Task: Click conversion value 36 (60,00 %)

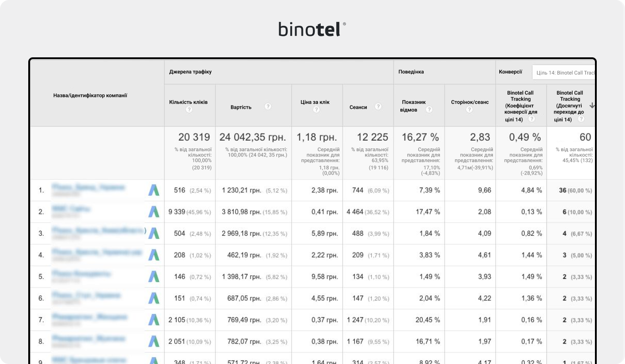Action: (x=575, y=190)
